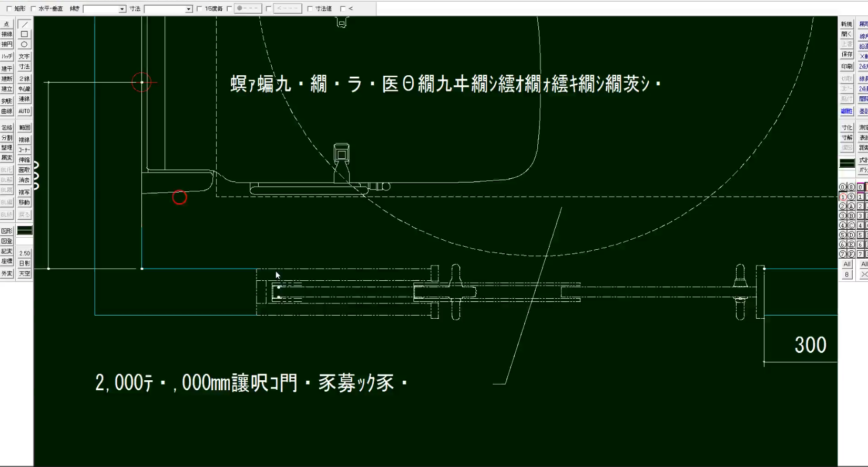This screenshot has height=467, width=868.
Task: Enable the 矩形 checkbox
Action: pyautogui.click(x=9, y=8)
